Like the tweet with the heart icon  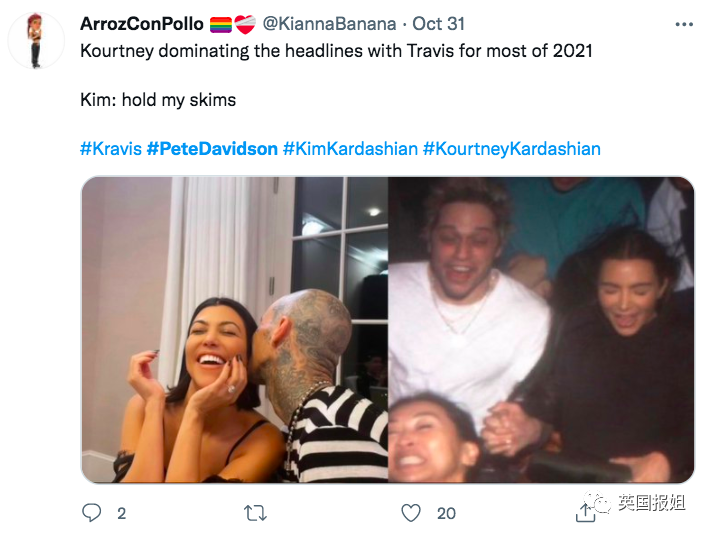[410, 513]
